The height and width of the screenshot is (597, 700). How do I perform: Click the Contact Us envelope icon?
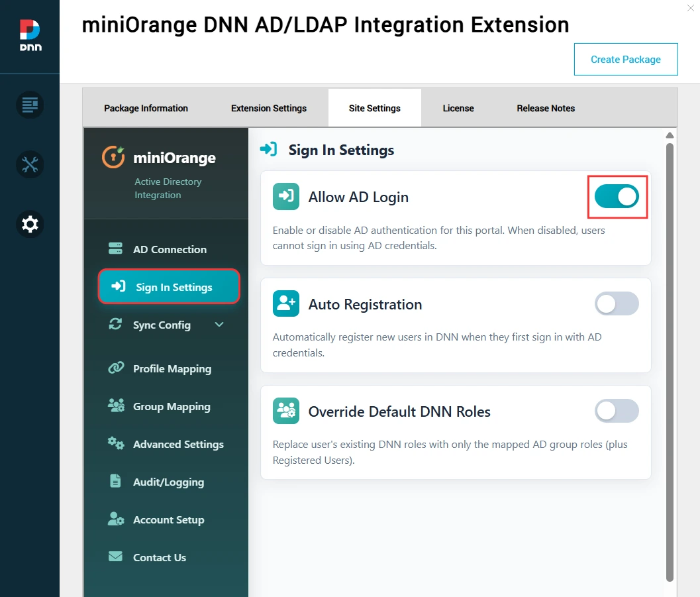coord(116,557)
